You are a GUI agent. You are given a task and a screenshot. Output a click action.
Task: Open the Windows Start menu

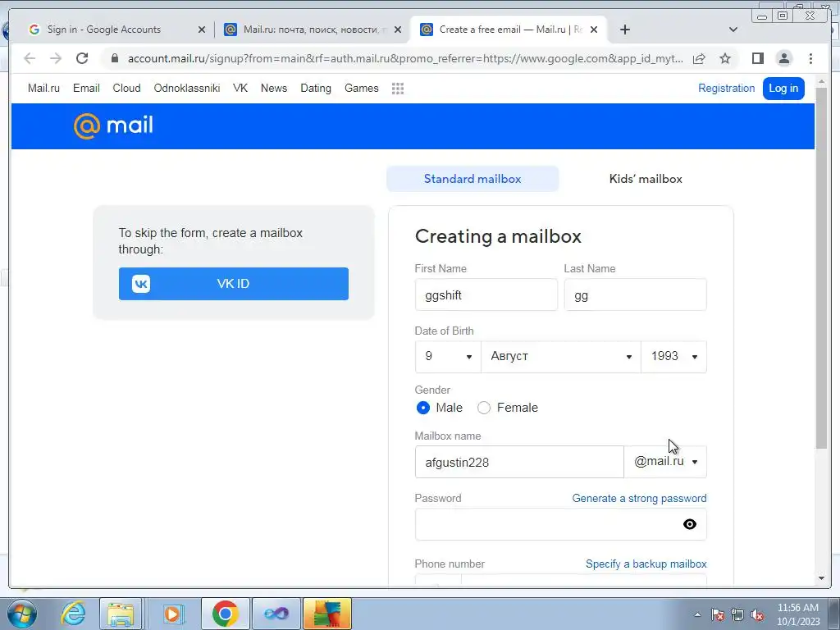coord(21,614)
